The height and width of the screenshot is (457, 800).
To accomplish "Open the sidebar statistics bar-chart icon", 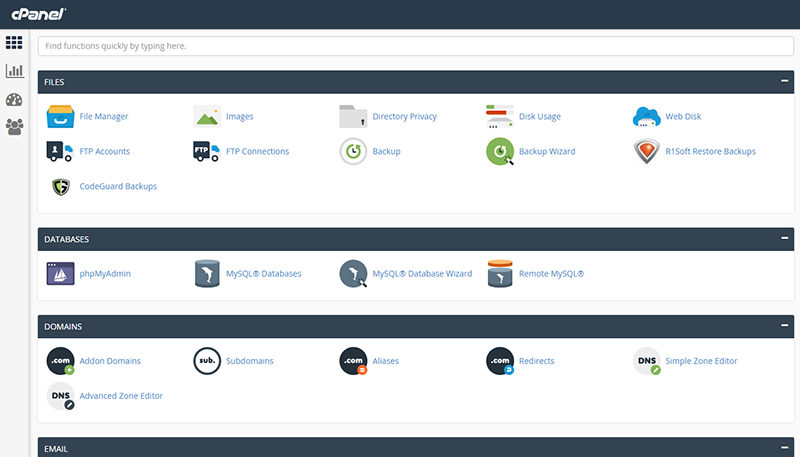I will pyautogui.click(x=14, y=70).
